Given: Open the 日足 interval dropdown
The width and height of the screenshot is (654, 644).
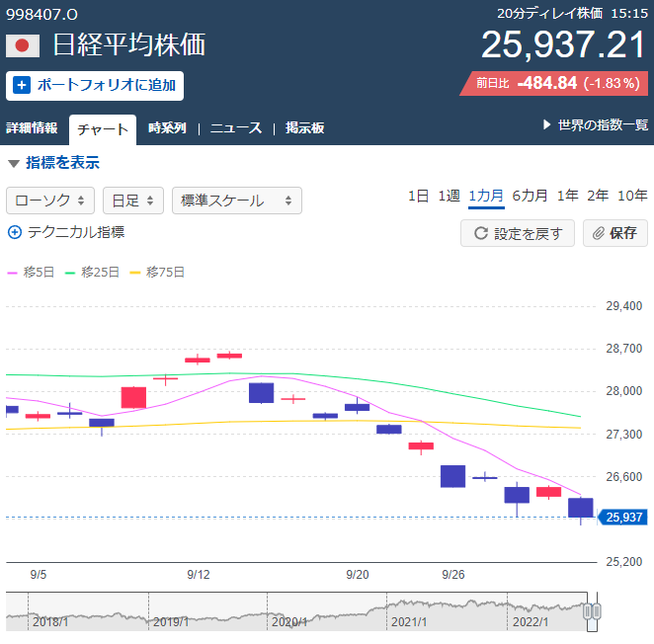Looking at the screenshot, I should (133, 201).
